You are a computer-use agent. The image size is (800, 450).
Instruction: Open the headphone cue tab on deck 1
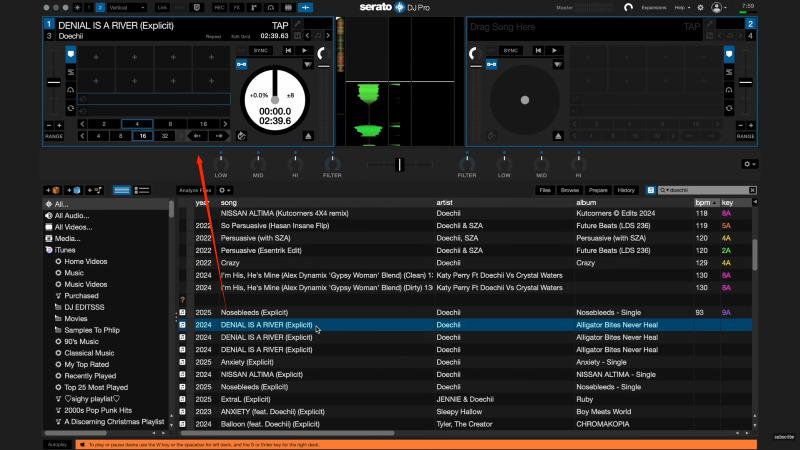(70, 90)
